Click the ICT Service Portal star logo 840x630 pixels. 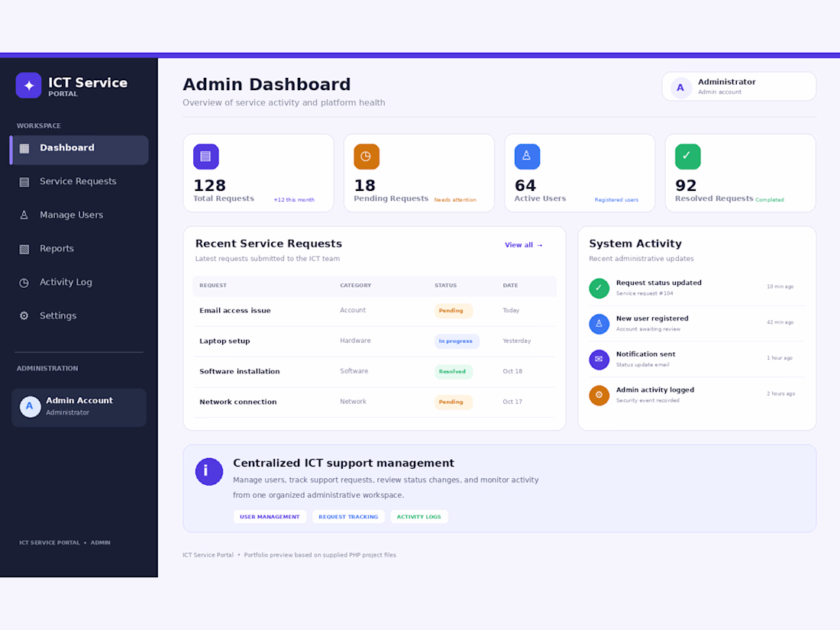28,86
